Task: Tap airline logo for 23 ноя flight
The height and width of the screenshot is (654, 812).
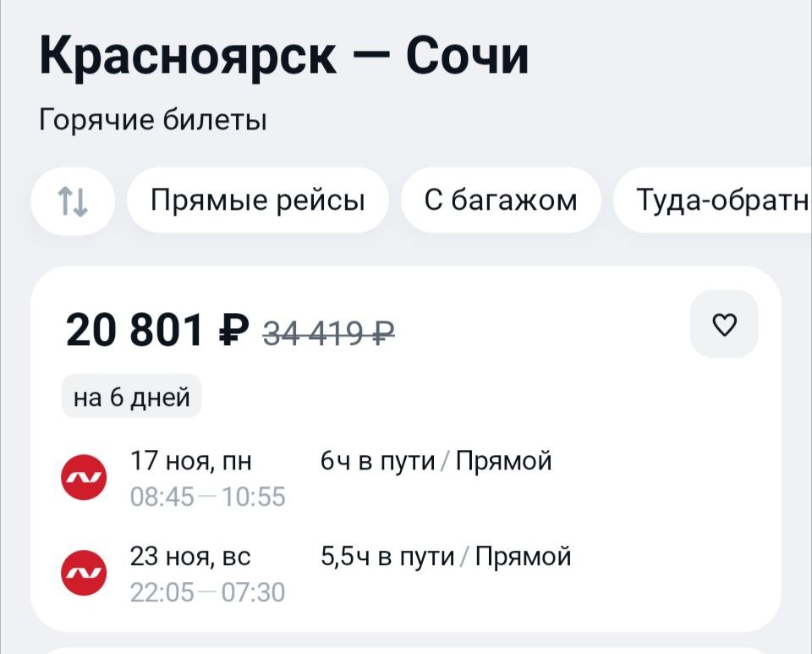Action: point(84,573)
